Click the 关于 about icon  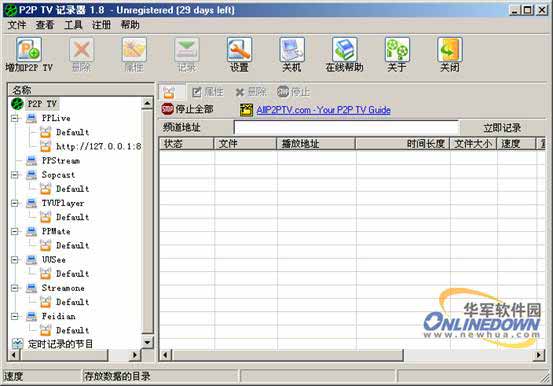(397, 50)
